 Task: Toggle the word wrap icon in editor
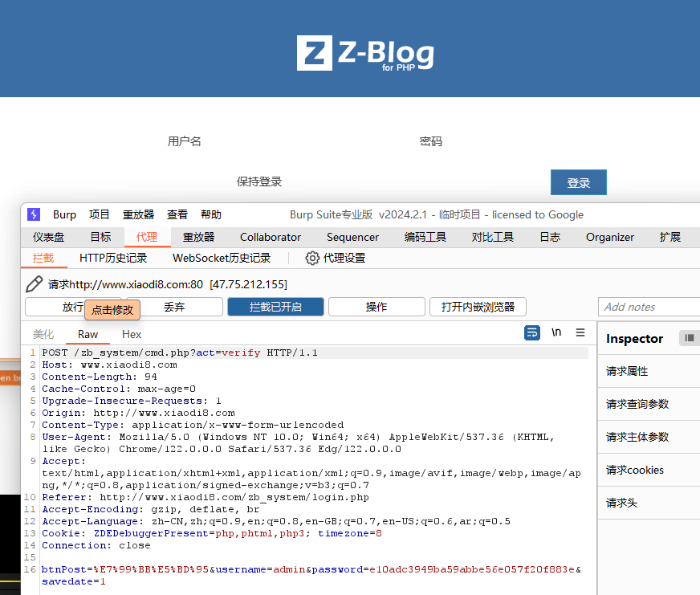tap(531, 332)
